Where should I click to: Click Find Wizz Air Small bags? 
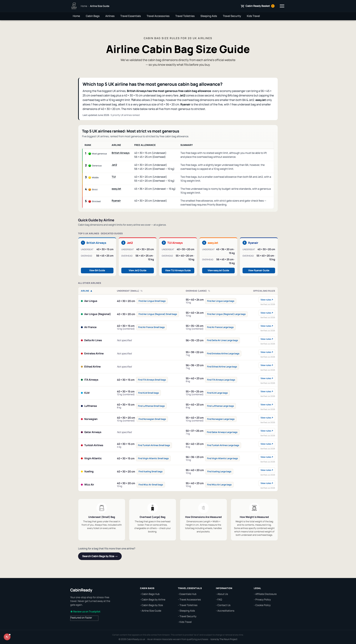(x=151, y=485)
